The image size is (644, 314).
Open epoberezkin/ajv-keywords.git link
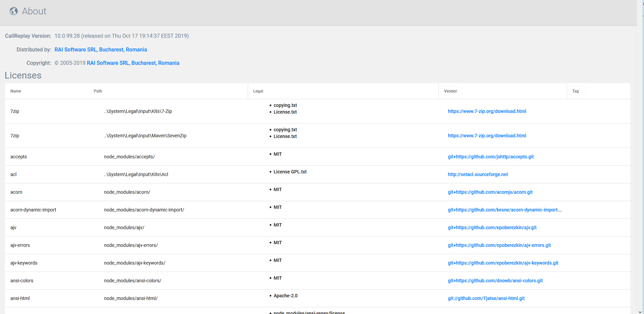tap(503, 263)
